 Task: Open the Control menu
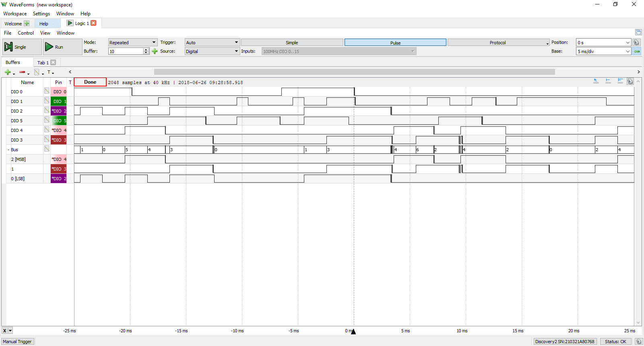click(25, 33)
